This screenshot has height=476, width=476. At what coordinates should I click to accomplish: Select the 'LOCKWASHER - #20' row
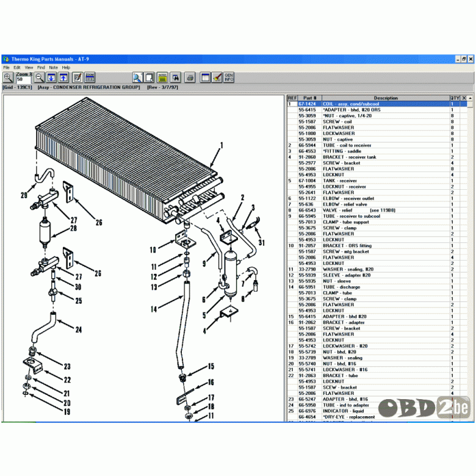[377, 346]
